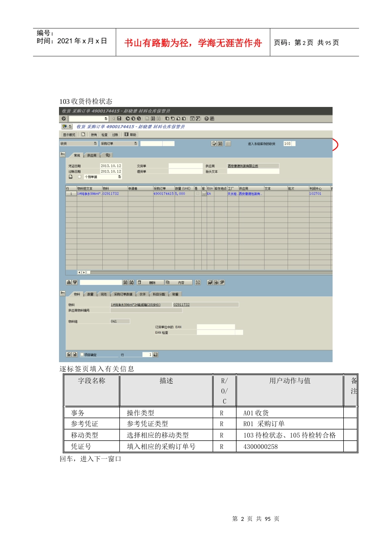Viewport: 392px width, 555px height.
Task: Click the first icon left of 项目确定
Action: [69, 355]
